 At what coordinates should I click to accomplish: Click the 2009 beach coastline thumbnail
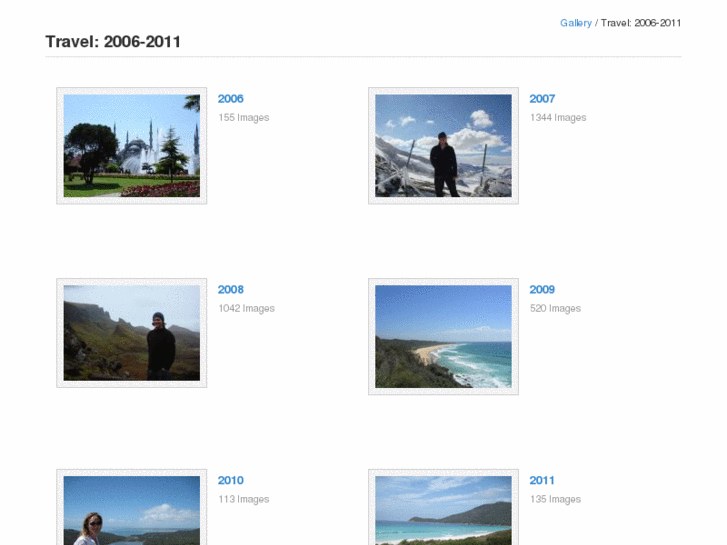(x=443, y=337)
